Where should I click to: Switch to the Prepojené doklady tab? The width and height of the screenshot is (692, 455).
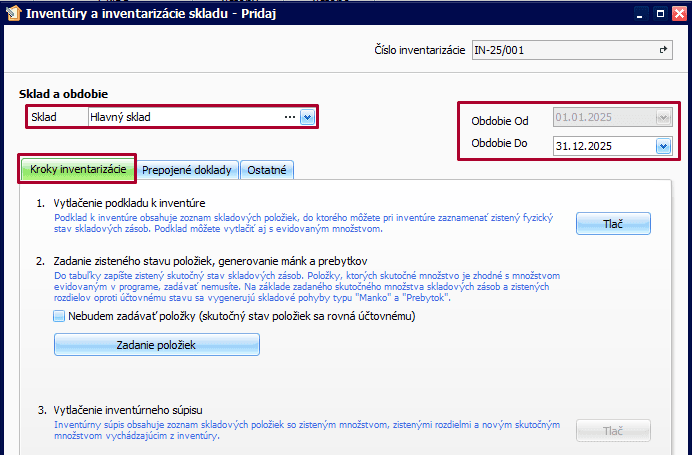pyautogui.click(x=189, y=170)
